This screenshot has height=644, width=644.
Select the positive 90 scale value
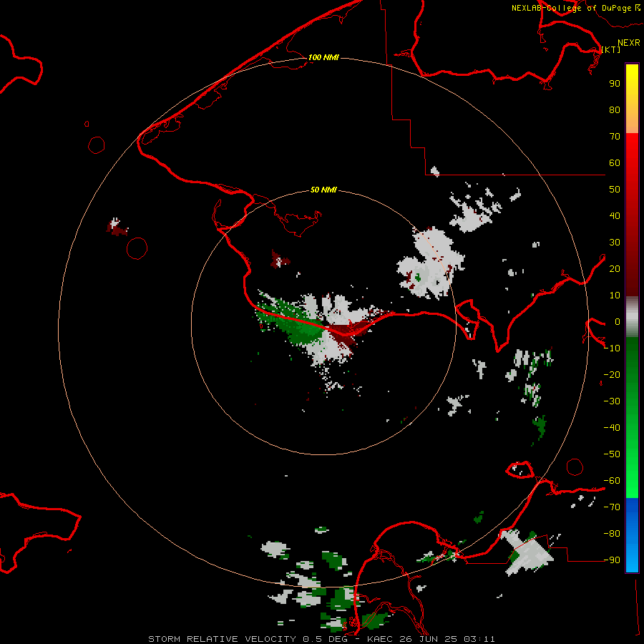point(615,84)
